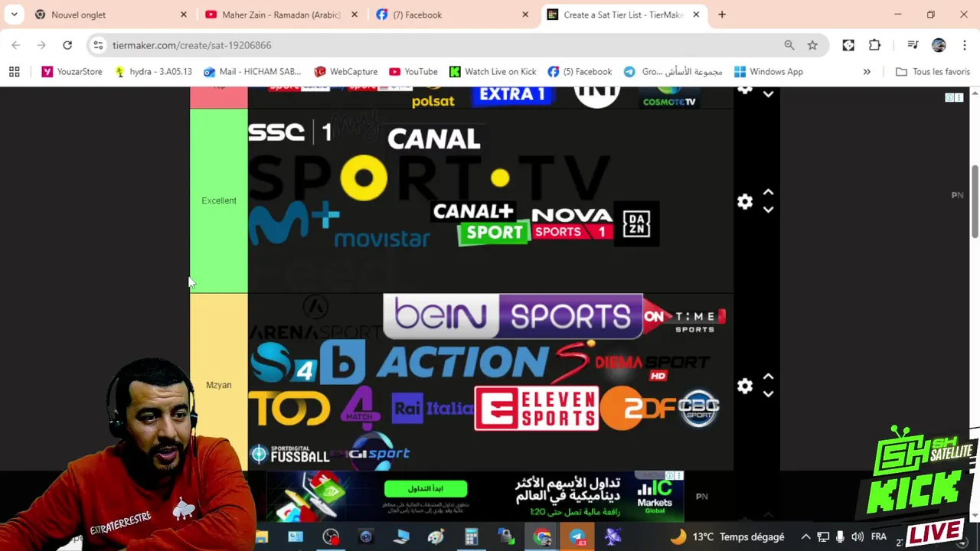This screenshot has height=551, width=980.
Task: Click the green Arabic ad button
Action: (426, 488)
